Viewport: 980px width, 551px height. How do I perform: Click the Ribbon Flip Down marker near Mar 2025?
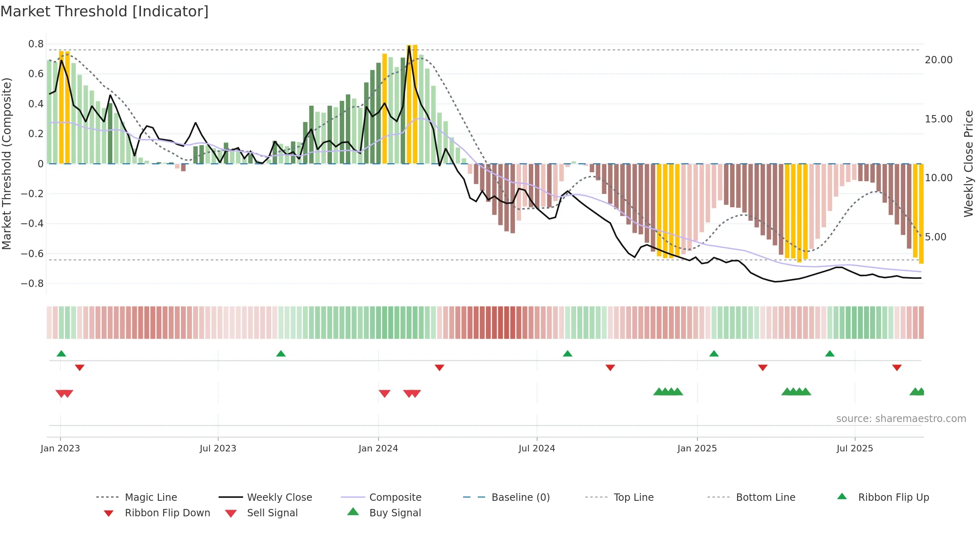point(763,368)
